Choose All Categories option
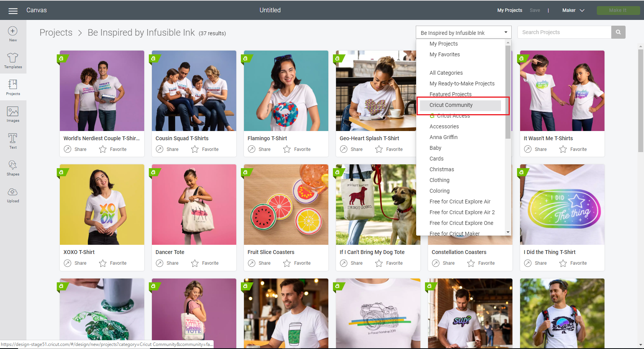The image size is (644, 349). 446,73
